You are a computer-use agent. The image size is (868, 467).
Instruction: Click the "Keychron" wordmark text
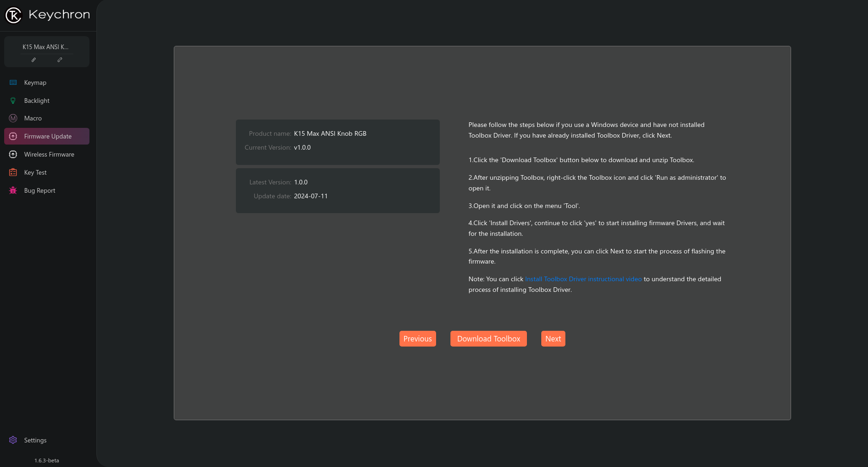pos(59,15)
